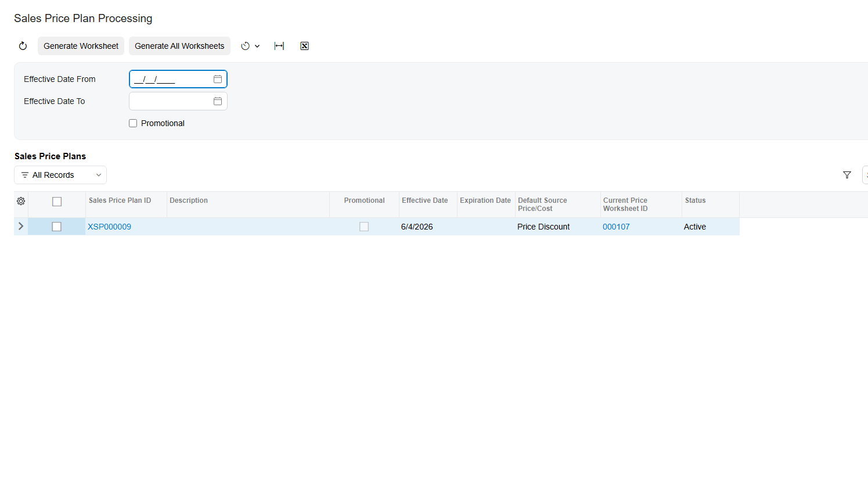Click Generate Worksheet button
The width and height of the screenshot is (868, 480).
(81, 46)
